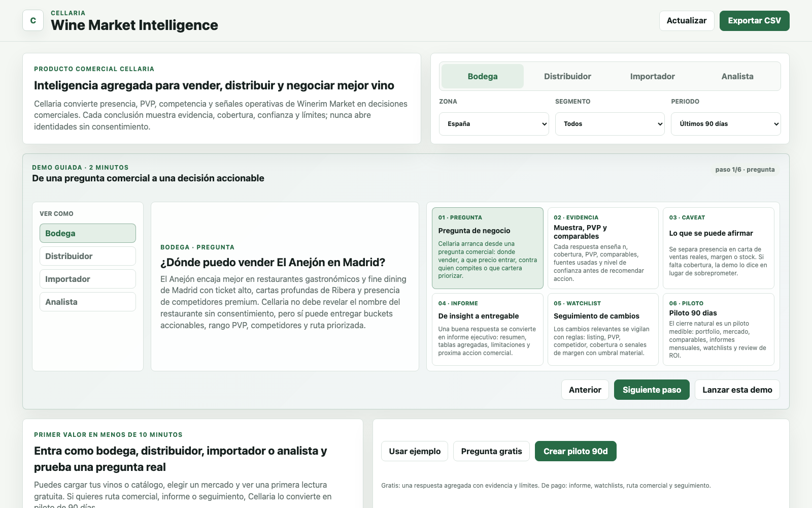Choose Distribuidor under Ver como
The image size is (812, 508).
[88, 256]
